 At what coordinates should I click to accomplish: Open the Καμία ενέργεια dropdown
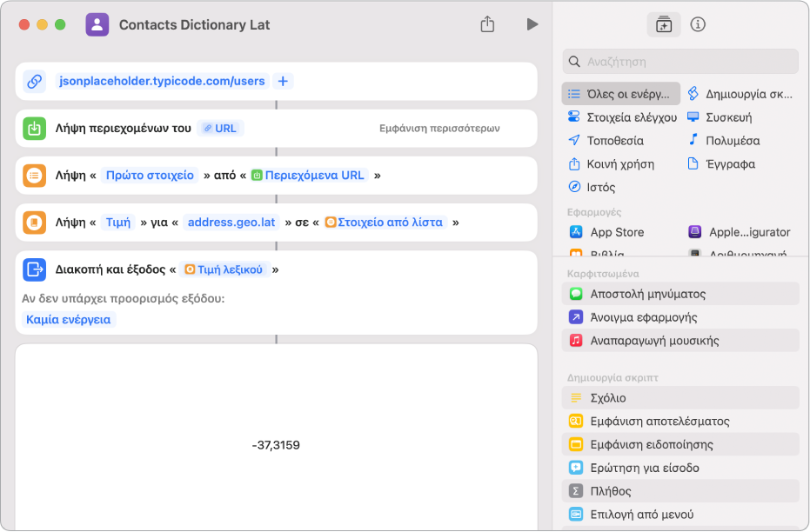69,319
